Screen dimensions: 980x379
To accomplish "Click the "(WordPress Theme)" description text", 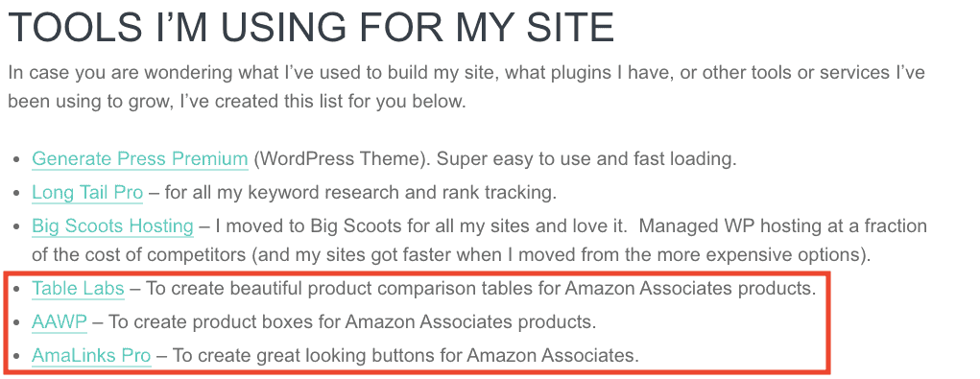I will [343, 158].
